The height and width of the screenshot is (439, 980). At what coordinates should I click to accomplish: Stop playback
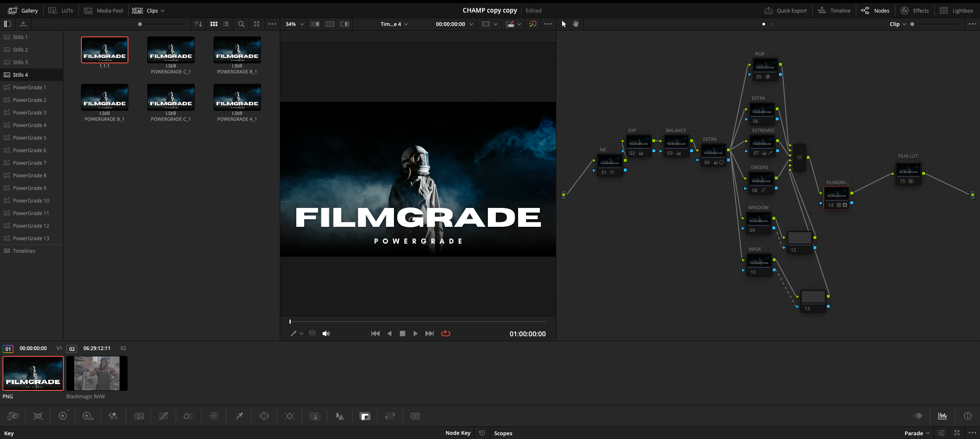[x=402, y=333]
